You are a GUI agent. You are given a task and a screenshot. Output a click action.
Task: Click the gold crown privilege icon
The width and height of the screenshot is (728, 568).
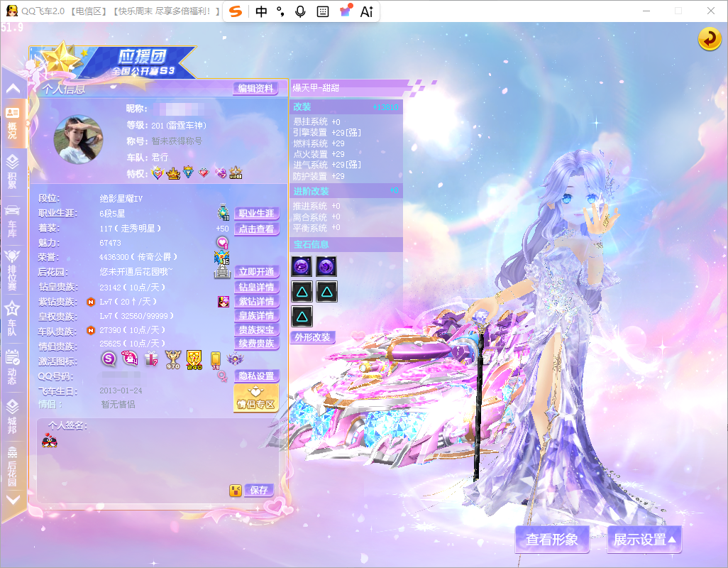[173, 173]
